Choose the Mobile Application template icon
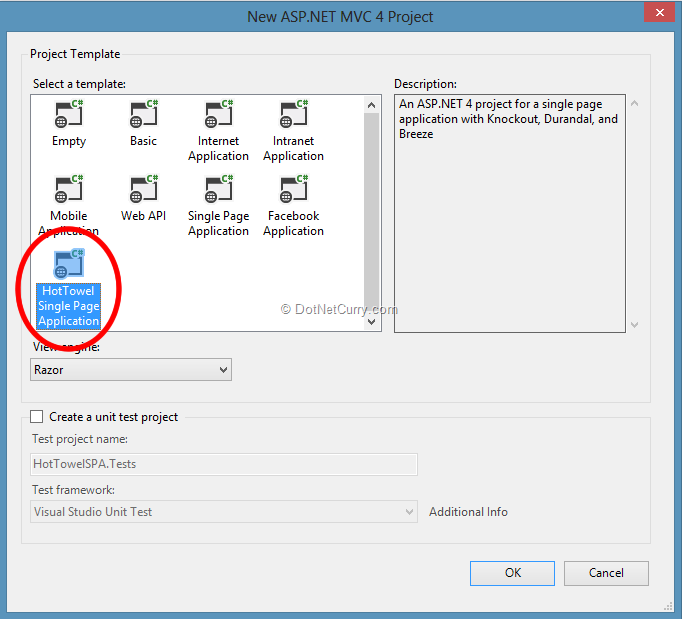The image size is (682, 619). click(x=69, y=189)
